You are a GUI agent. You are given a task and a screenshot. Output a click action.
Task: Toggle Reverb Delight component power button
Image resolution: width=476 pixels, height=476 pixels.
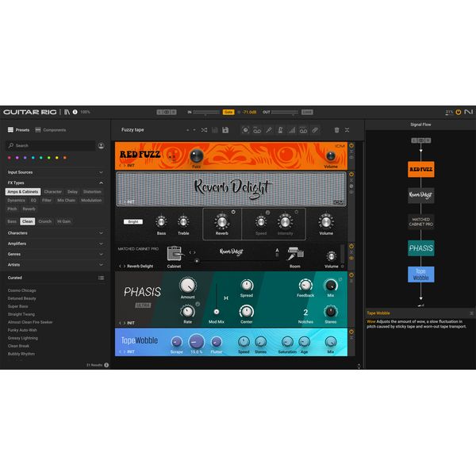tap(351, 175)
